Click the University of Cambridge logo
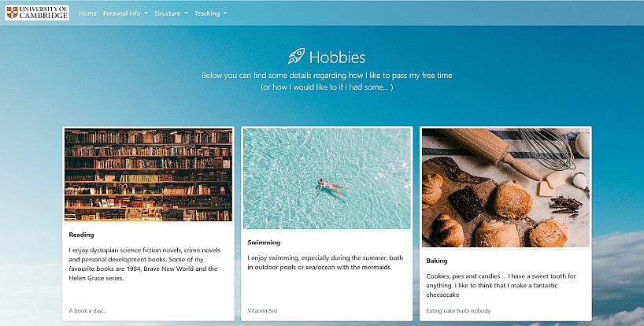The height and width of the screenshot is (326, 644). pos(37,13)
